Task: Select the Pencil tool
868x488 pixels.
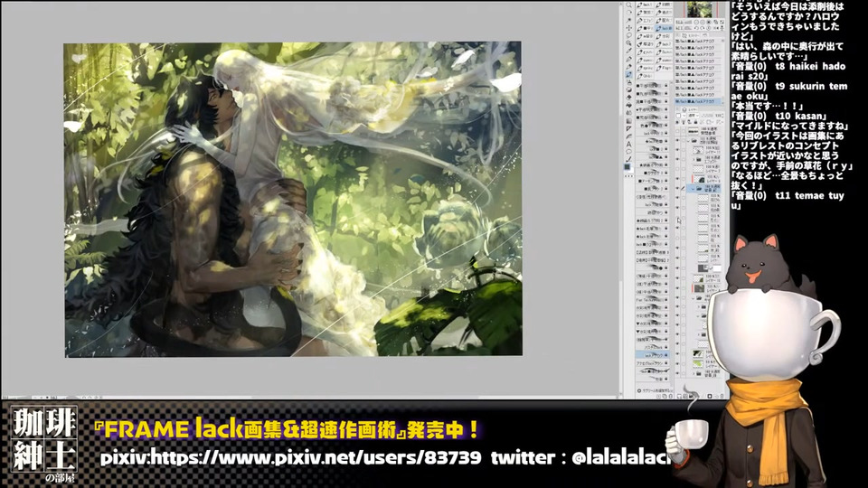Action: pos(629,66)
